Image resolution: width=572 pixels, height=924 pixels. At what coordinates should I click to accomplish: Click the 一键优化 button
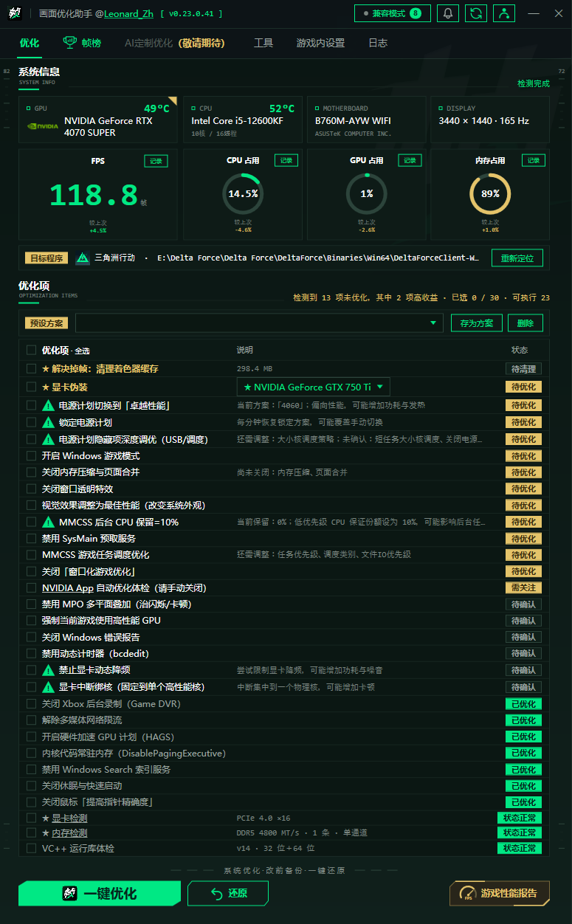click(100, 894)
